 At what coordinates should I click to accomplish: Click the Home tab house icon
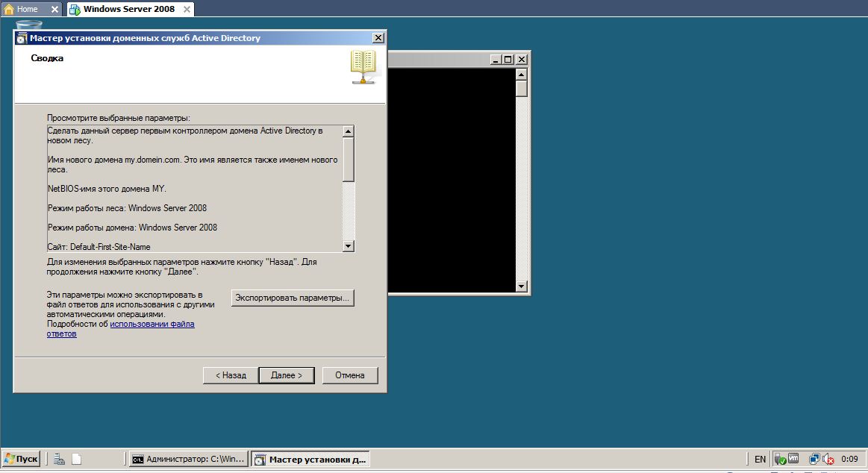(9, 9)
